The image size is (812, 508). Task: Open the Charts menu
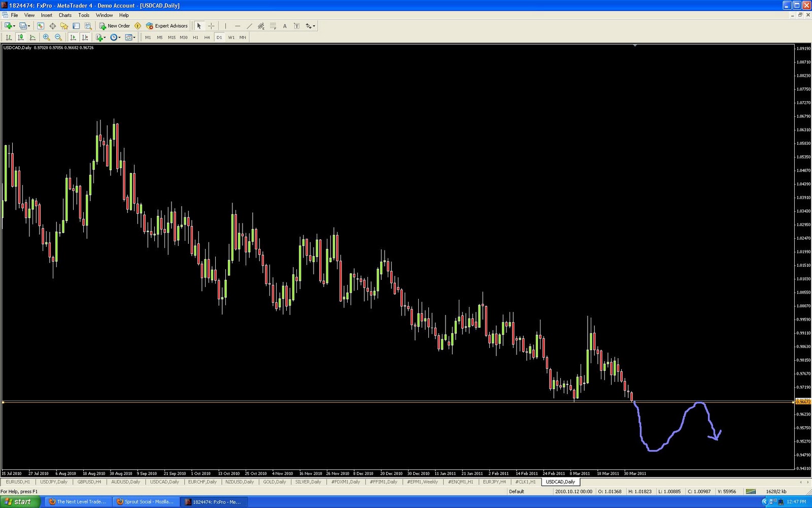click(x=65, y=15)
